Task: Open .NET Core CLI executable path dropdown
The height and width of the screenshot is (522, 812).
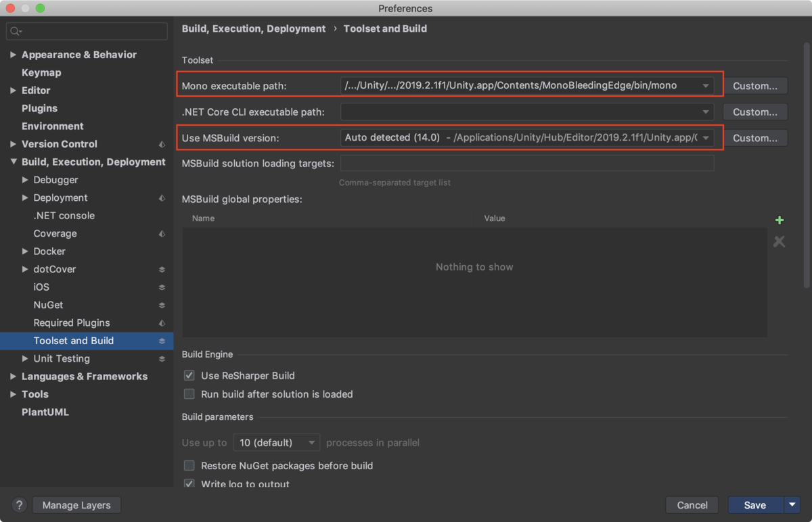Action: 706,112
